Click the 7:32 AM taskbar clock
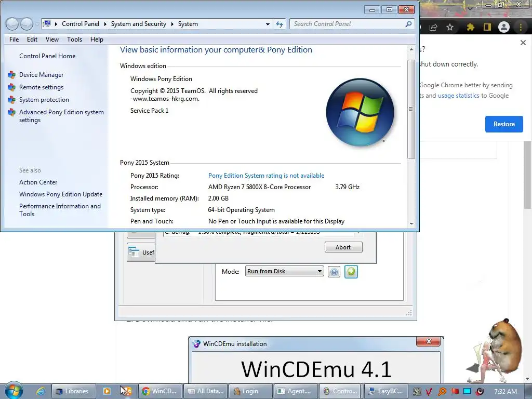532x399 pixels. pyautogui.click(x=506, y=392)
